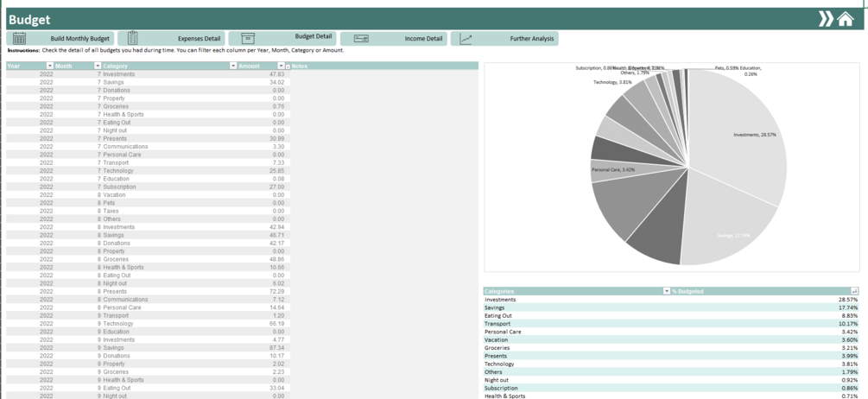This screenshot has width=868, height=399.
Task: Open the Categories filter dropdown in summary table
Action: 667,291
